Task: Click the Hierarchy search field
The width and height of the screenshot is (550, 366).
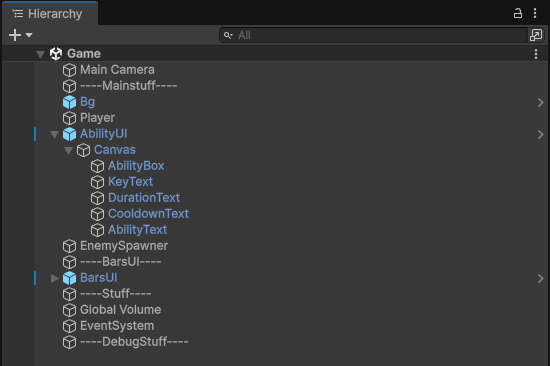Action: [x=374, y=35]
